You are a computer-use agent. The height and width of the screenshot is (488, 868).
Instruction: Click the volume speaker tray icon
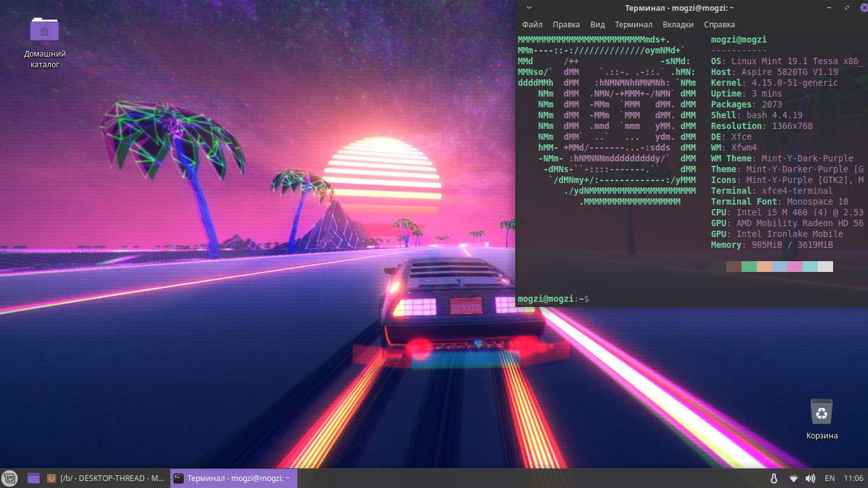(810, 478)
